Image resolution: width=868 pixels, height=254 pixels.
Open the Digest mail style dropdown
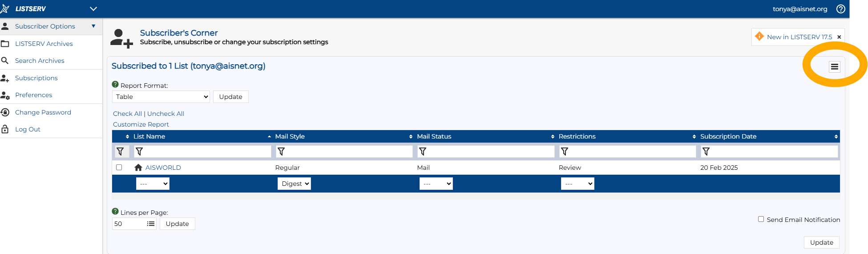point(294,184)
